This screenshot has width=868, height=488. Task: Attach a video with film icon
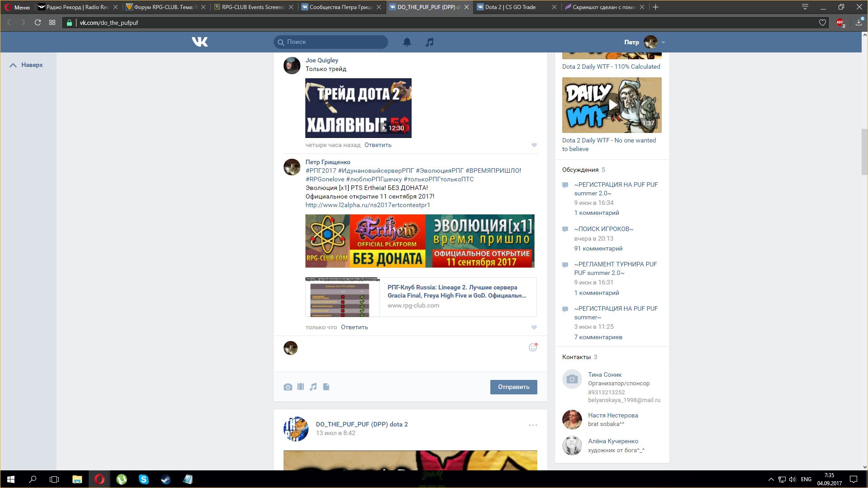click(300, 387)
